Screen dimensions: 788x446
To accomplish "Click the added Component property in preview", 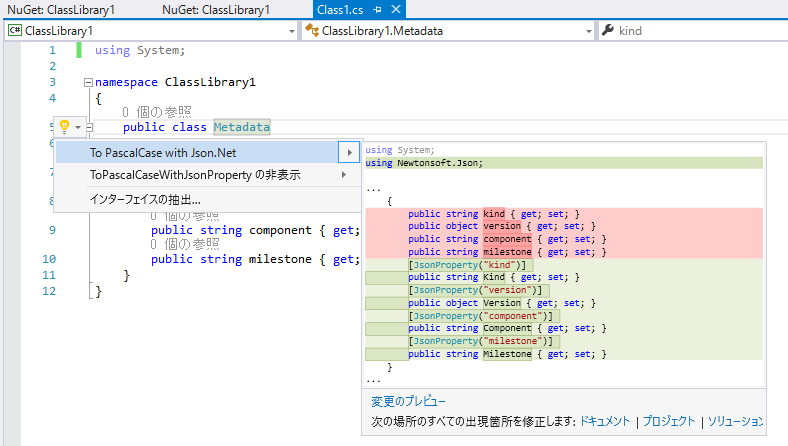I will click(x=507, y=328).
